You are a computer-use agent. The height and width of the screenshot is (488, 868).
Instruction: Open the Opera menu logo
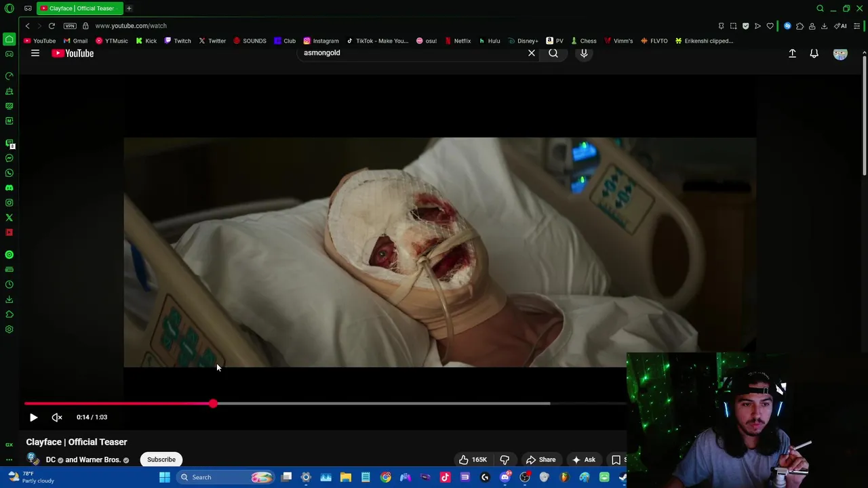(9, 8)
